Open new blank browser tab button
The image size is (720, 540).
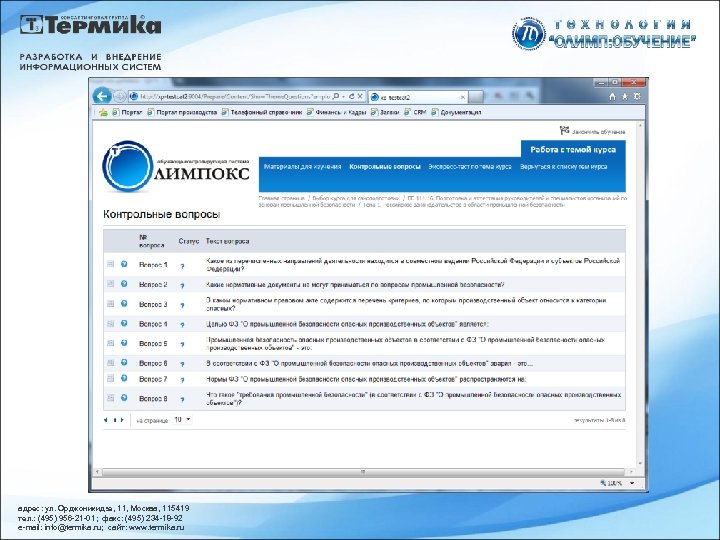pos(476,97)
